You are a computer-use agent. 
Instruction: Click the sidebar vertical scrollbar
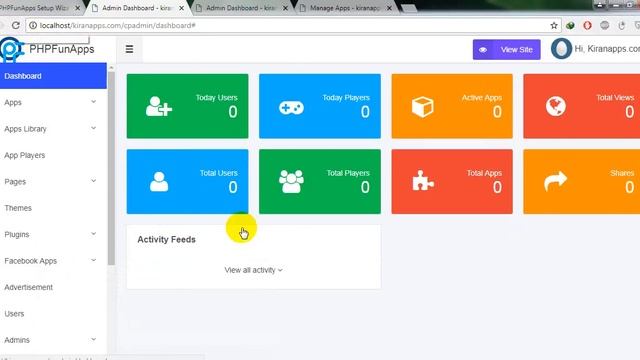point(111,169)
